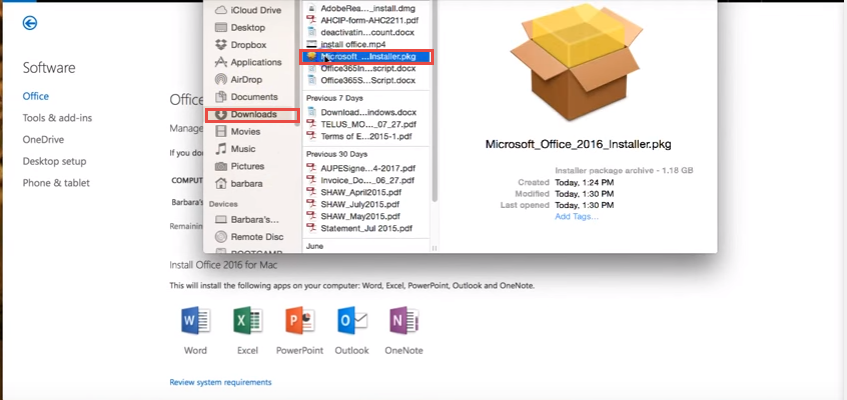Click the large package box preview icon

(x=577, y=62)
